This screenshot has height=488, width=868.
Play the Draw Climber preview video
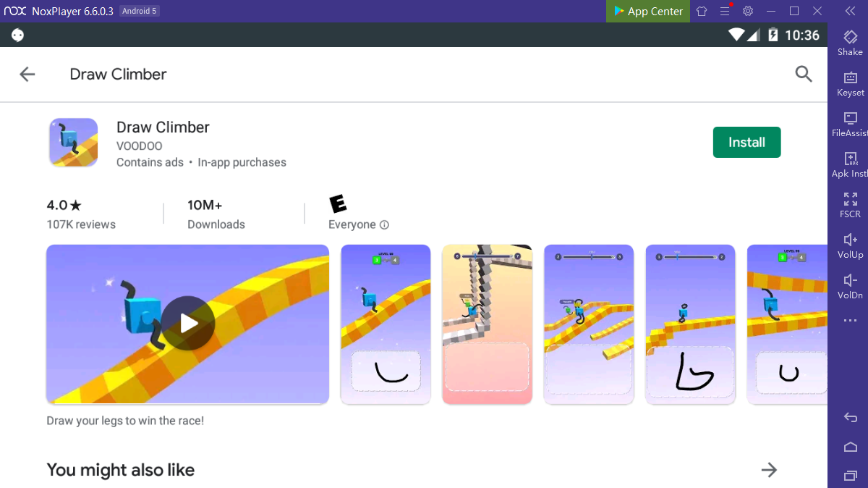[188, 324]
